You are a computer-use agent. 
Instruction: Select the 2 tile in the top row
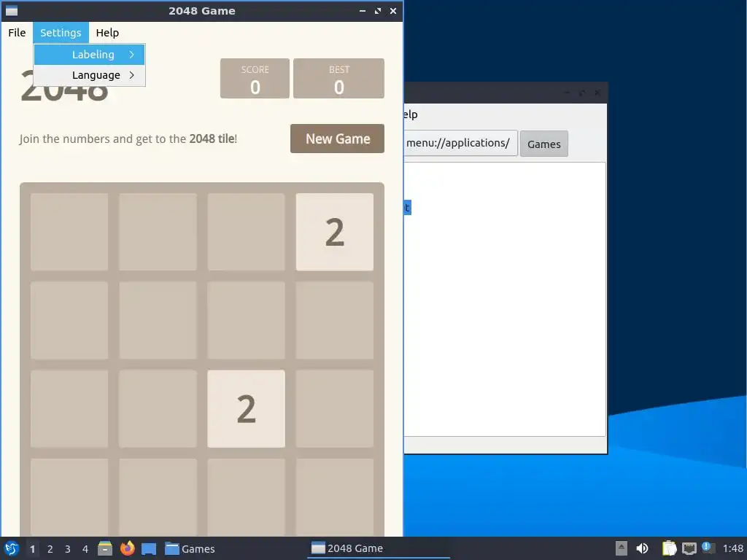click(334, 232)
